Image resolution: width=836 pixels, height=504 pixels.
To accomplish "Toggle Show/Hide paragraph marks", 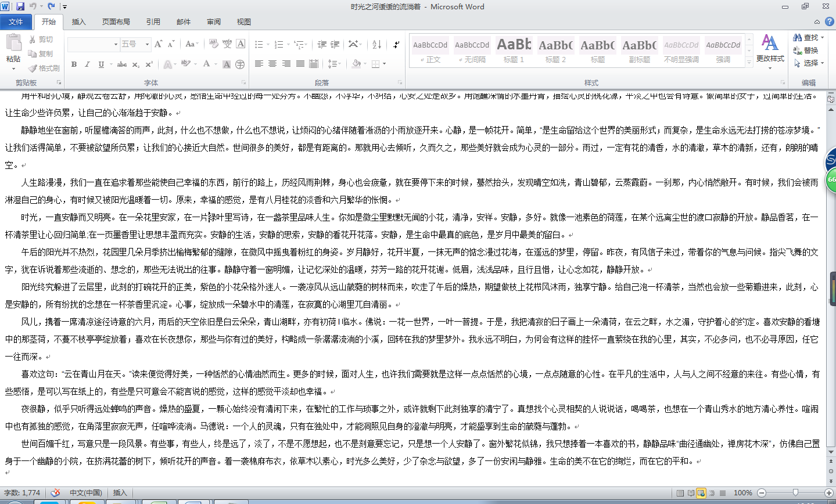I will point(396,44).
